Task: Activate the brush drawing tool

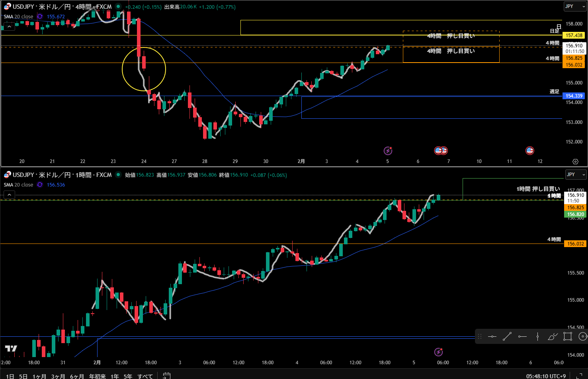Action: (x=553, y=337)
